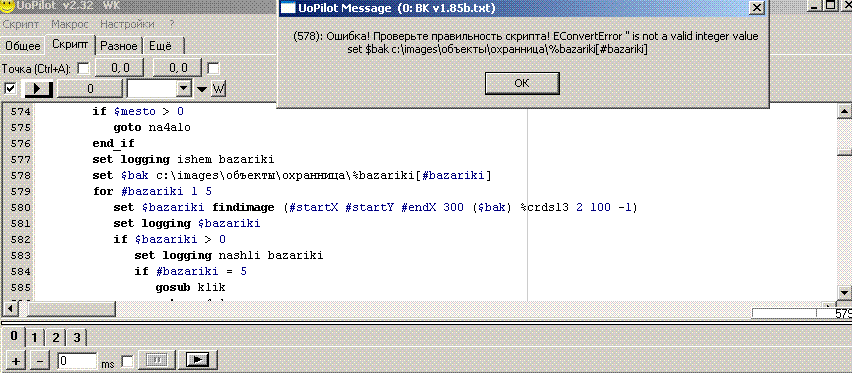
Task: Click OK in the error dialog
Action: (522, 83)
